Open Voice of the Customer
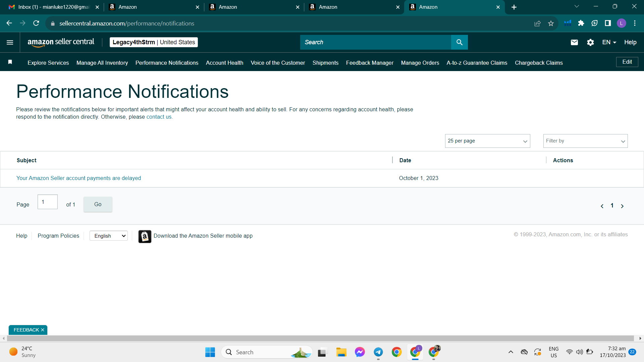The height and width of the screenshot is (362, 644). (278, 63)
